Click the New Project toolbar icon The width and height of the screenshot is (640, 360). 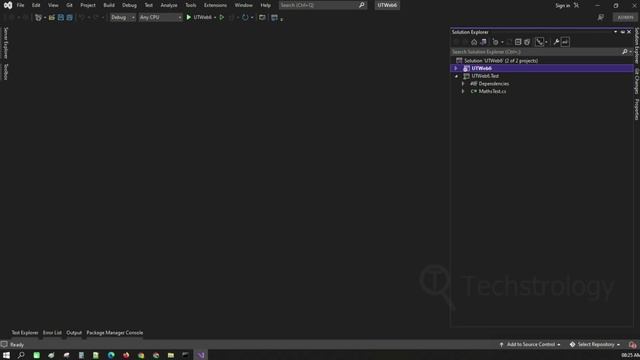tap(38, 18)
